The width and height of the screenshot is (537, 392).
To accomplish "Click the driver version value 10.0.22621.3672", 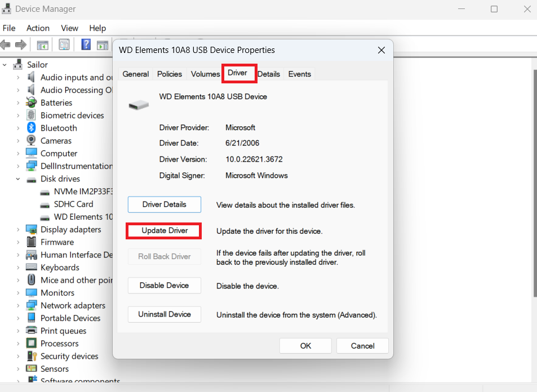I will (x=254, y=159).
